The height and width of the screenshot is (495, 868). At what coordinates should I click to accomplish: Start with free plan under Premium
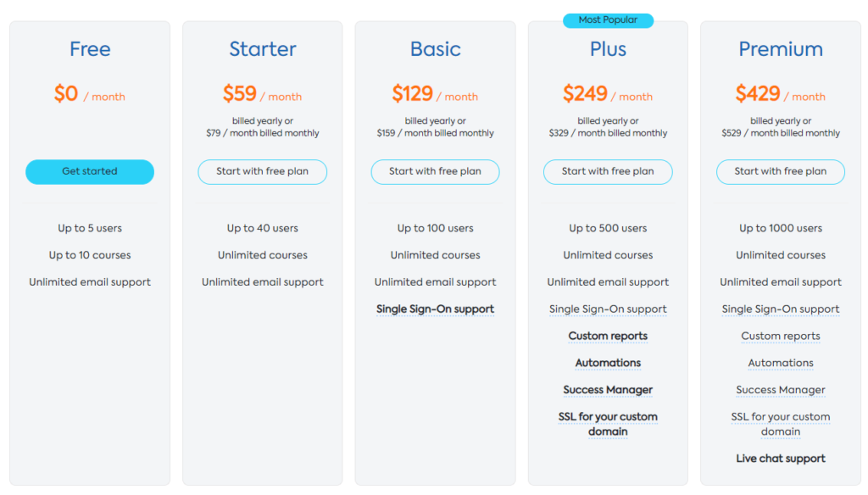click(781, 171)
